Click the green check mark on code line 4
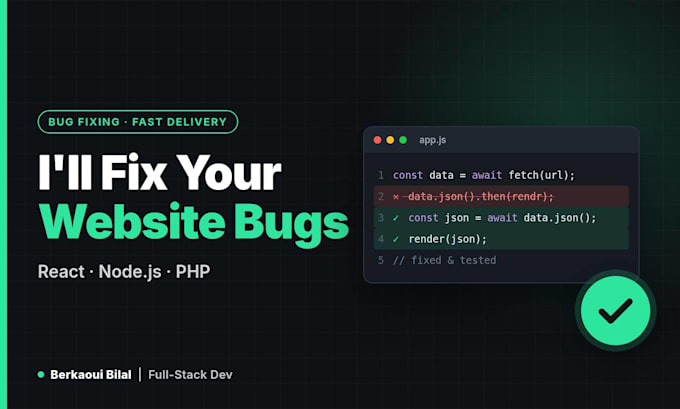This screenshot has width=680, height=409. [396, 239]
